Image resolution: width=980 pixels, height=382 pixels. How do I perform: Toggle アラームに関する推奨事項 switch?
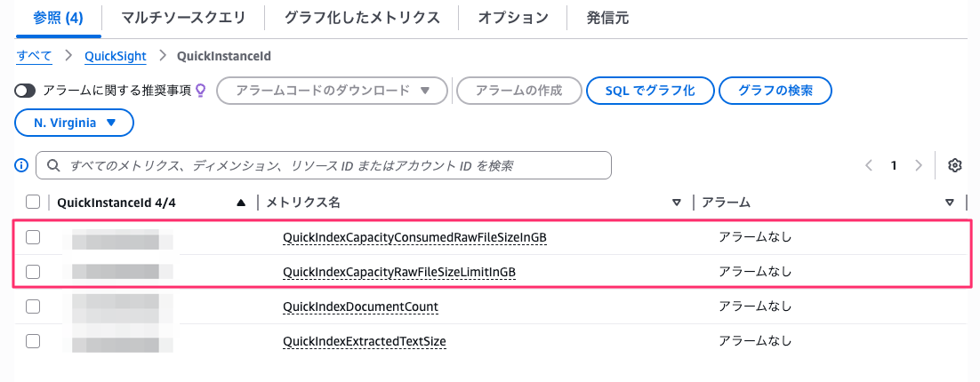pos(25,90)
